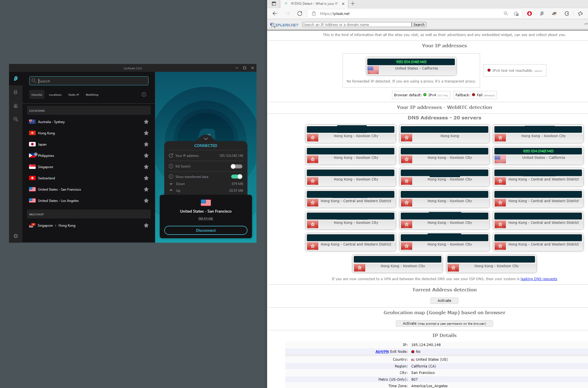Click the info icon beside MultiHop tab
The image size is (588, 388).
click(144, 94)
